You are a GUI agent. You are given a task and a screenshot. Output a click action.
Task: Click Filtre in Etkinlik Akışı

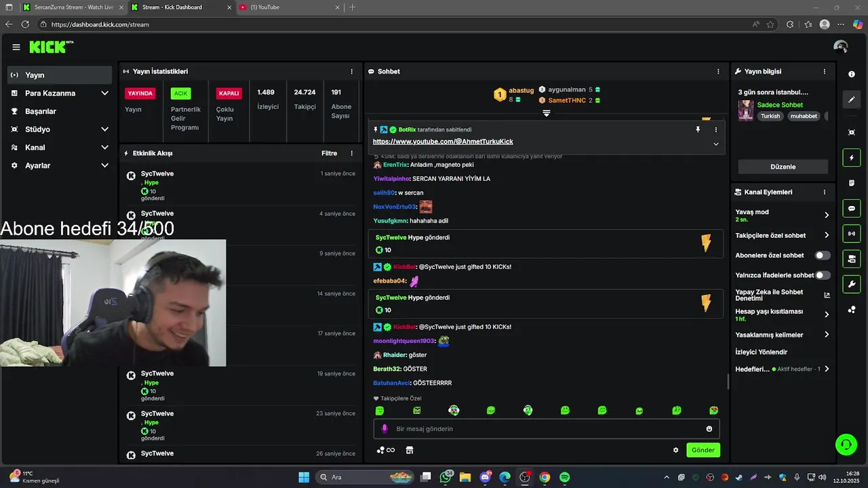[329, 153]
